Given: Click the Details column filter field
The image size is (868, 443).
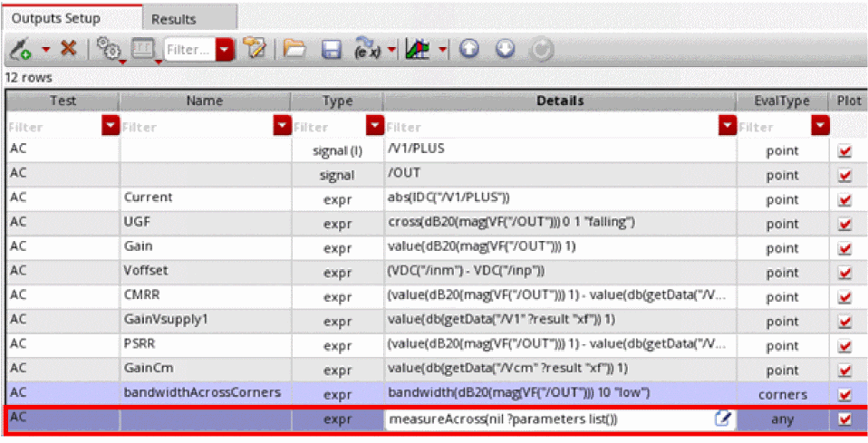Looking at the screenshot, I should click(x=552, y=127).
